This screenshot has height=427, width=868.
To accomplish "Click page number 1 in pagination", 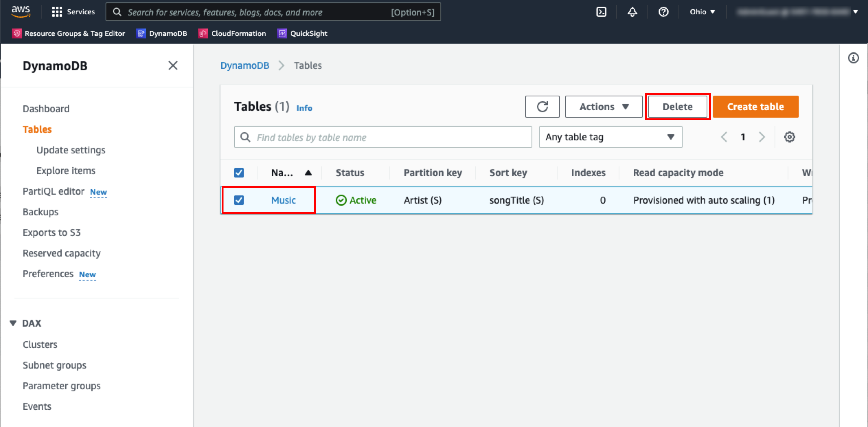I will point(743,137).
